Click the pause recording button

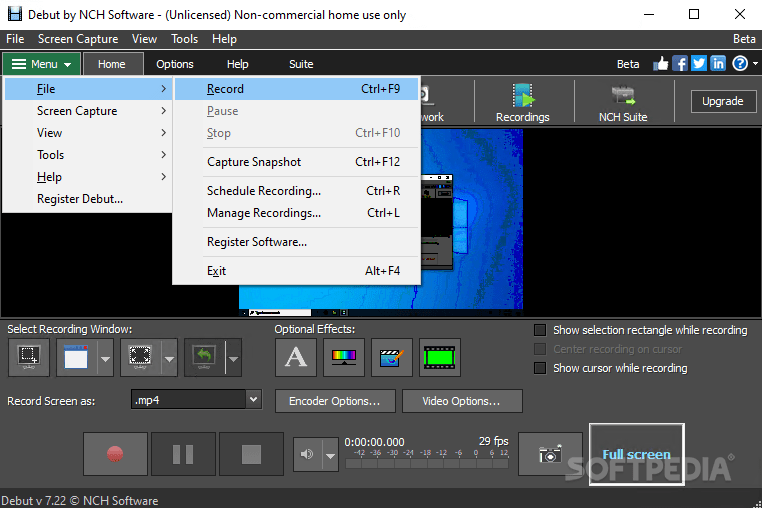(183, 454)
